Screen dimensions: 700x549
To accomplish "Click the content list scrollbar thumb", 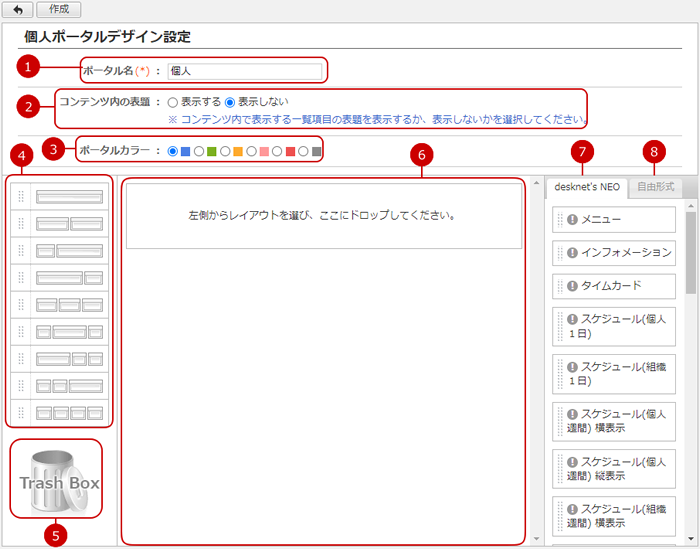I will [x=691, y=252].
